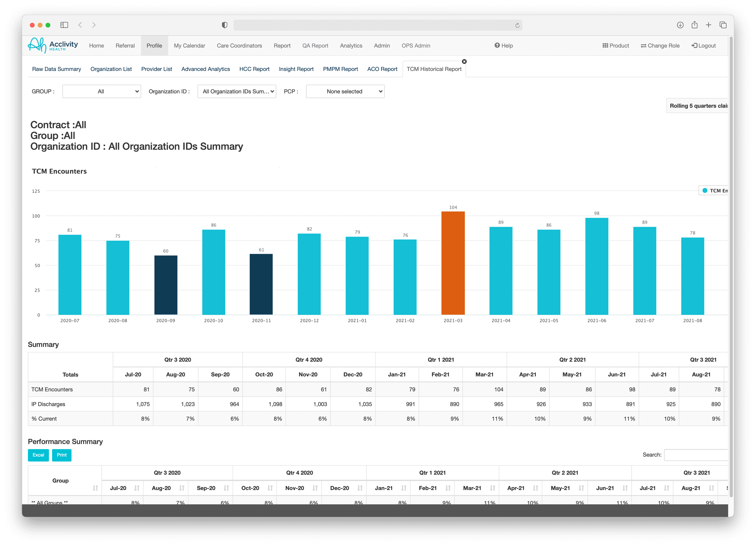Screen dimensions: 756x546
Task: Toggle the browser sidebar icon
Action: click(x=64, y=25)
